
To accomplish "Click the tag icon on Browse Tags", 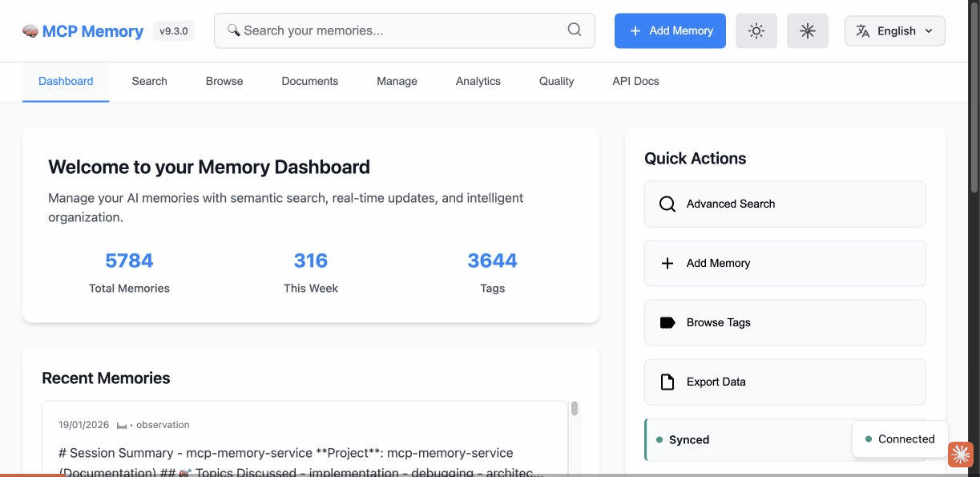I will [667, 322].
